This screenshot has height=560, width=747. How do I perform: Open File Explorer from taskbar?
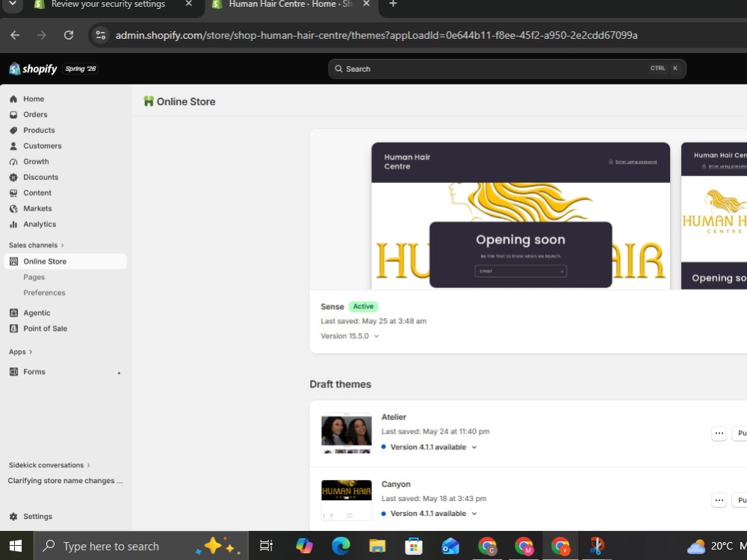pos(376,546)
